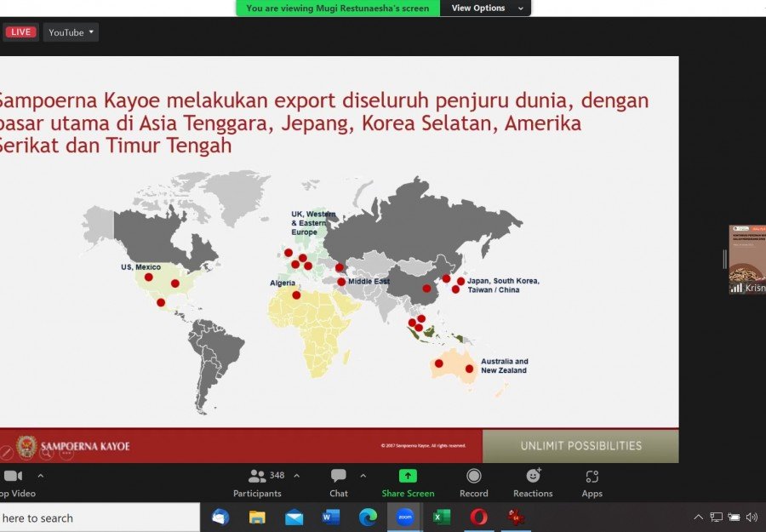Click the gallery panel resize handle
This screenshot has height=532, width=766.
725,259
